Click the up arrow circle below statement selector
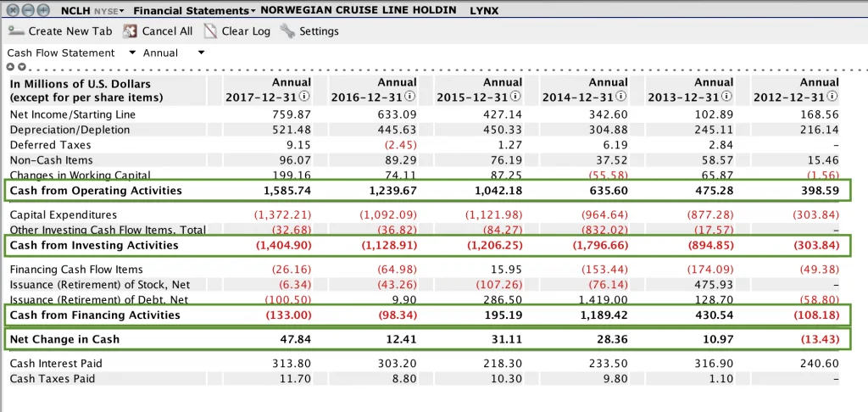The height and width of the screenshot is (412, 868). pos(10,67)
